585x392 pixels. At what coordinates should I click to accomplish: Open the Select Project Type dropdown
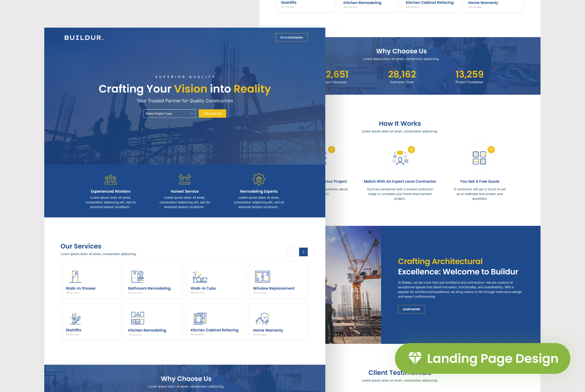point(169,114)
